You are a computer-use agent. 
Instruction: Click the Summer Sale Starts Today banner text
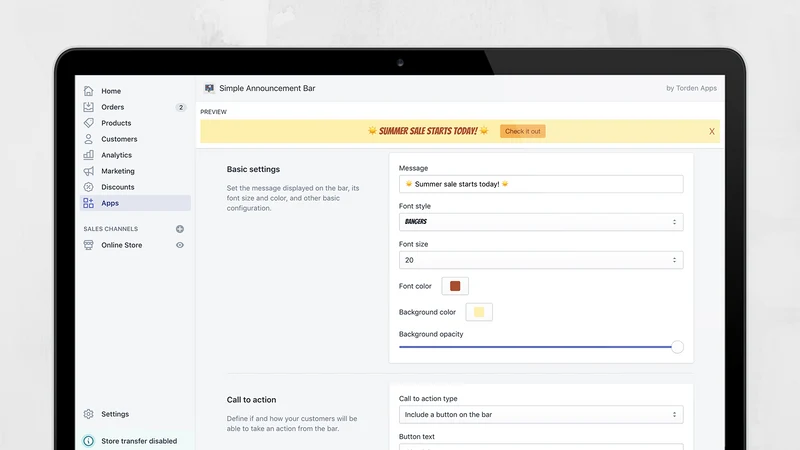(428, 131)
